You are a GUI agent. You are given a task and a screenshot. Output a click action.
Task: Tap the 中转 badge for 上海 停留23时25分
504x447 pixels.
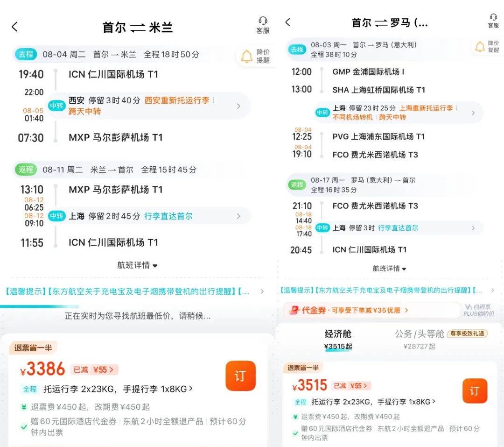pos(322,113)
